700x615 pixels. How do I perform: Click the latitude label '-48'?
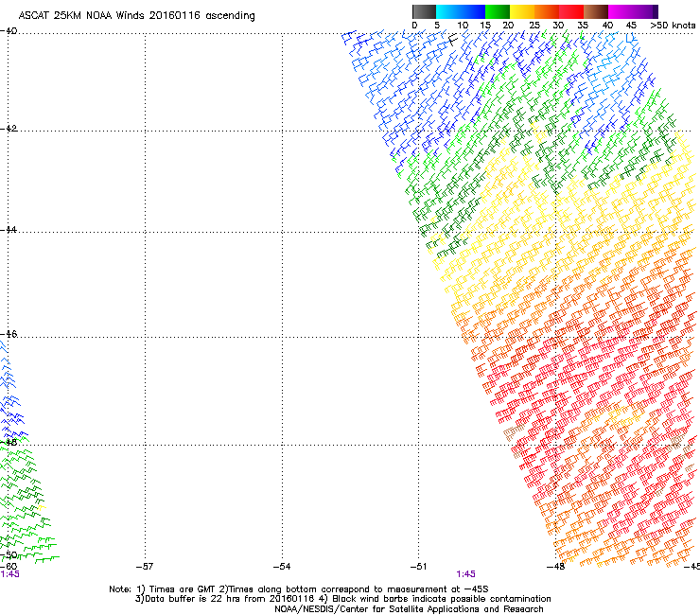(9, 442)
